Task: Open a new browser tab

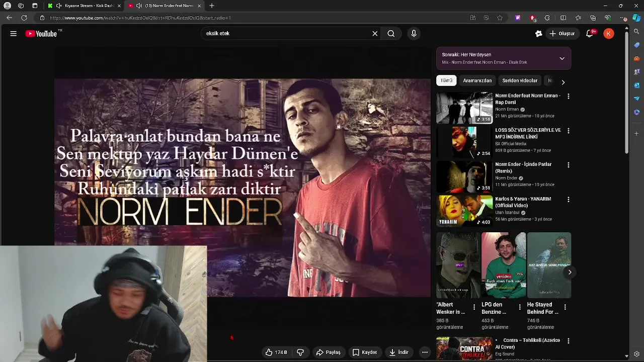Action: [x=212, y=6]
